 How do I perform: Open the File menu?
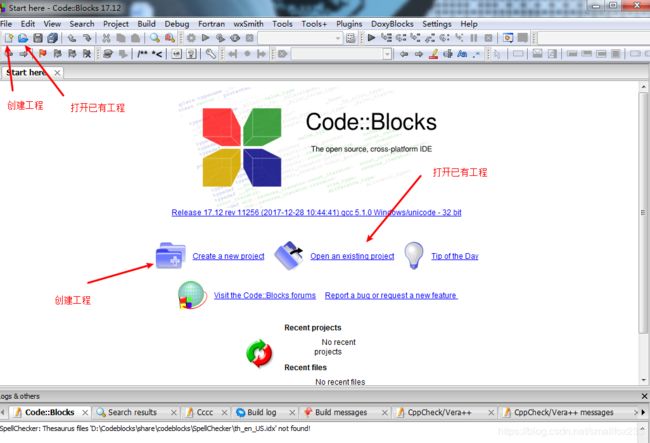coord(6,24)
